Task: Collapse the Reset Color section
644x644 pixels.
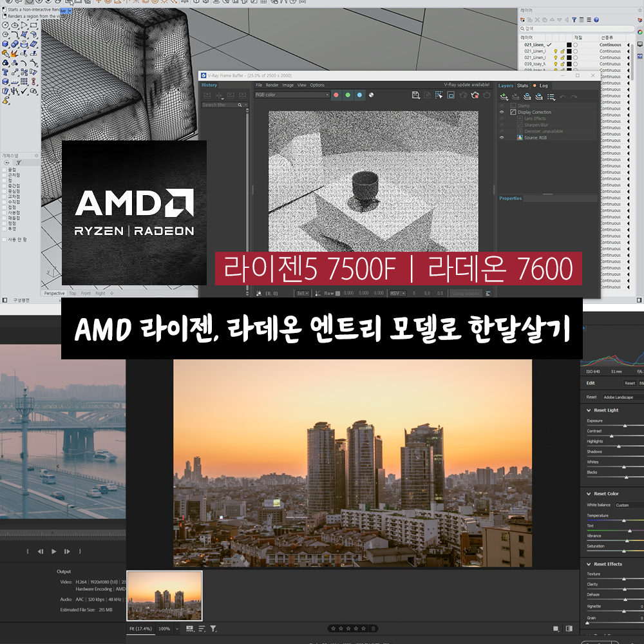Action: pos(589,494)
